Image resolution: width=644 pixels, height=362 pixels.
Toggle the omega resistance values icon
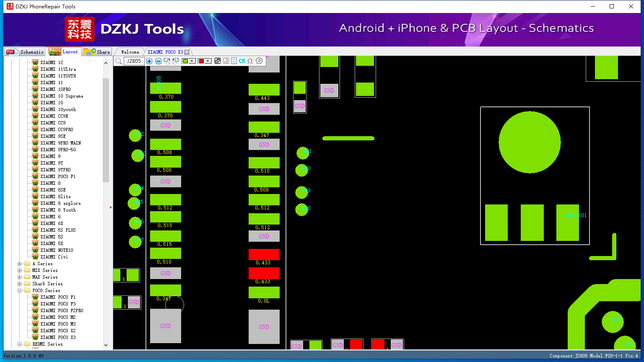pos(250,61)
